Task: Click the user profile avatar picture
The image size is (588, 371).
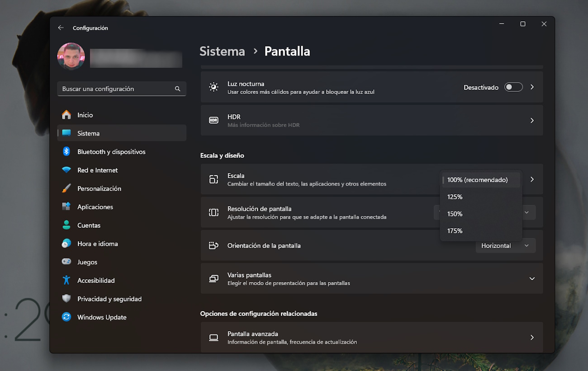Action: click(x=71, y=56)
